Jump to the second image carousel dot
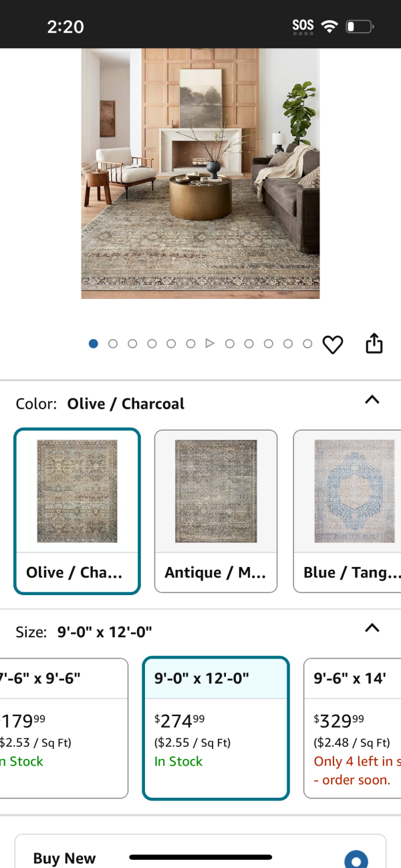401x868 pixels. 113,344
